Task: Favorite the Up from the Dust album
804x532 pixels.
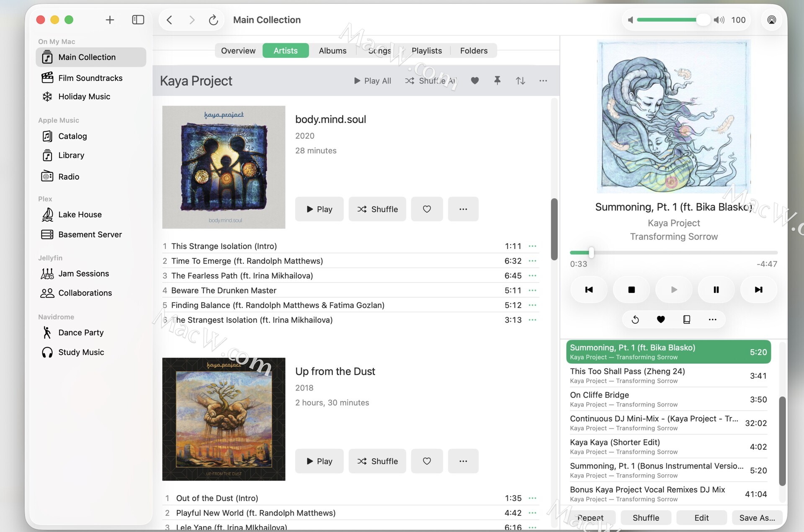Action: pyautogui.click(x=427, y=461)
